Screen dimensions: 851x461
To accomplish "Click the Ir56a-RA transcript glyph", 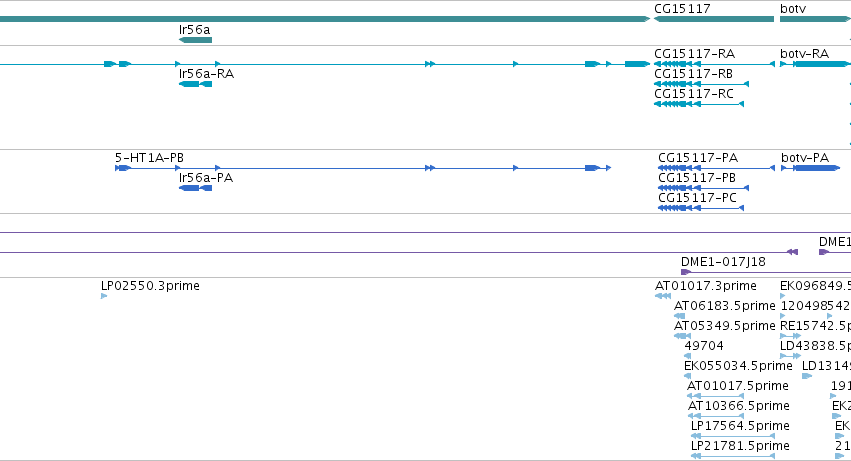I will 195,84.
